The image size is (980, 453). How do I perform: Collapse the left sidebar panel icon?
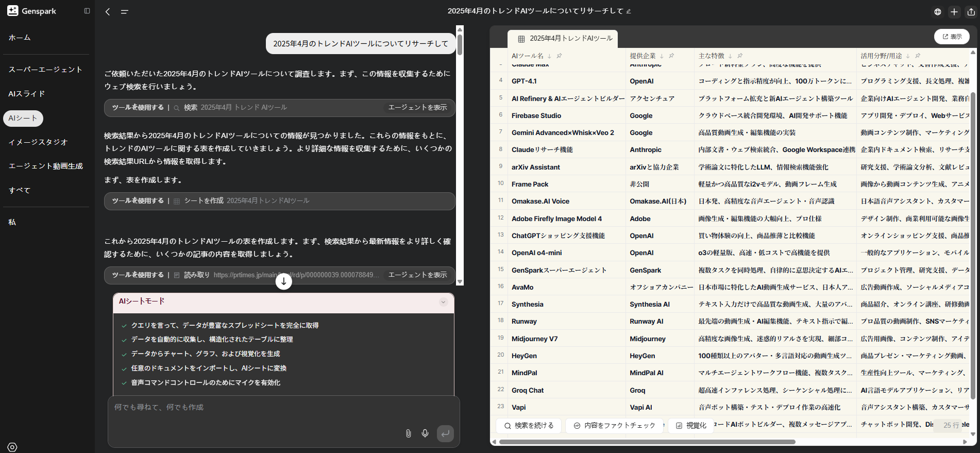pos(87,11)
